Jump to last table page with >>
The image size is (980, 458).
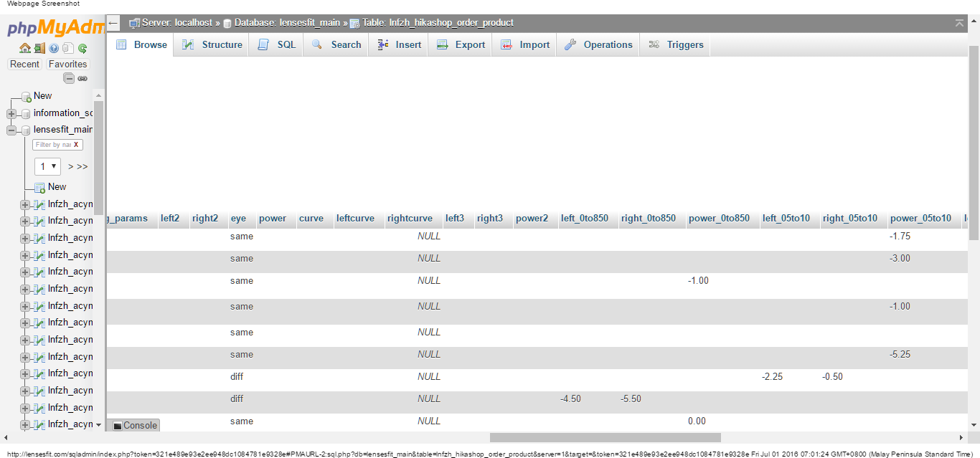coord(83,166)
